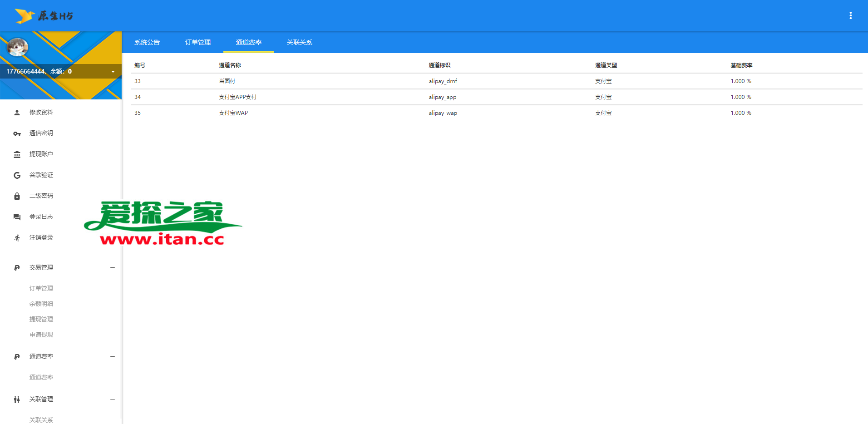This screenshot has width=868, height=424.
Task: Click the 原生H5 bird logo
Action: point(25,16)
